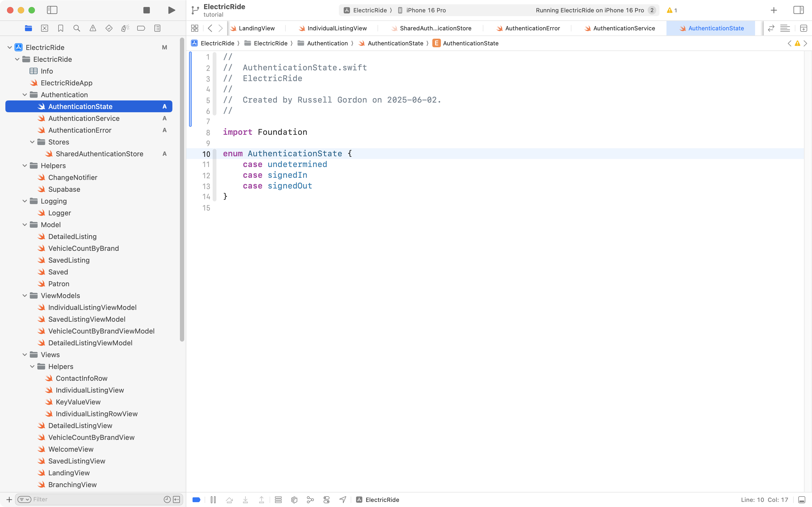Click the Stop button in toolbar
Viewport: 812px width, 507px height.
click(147, 10)
